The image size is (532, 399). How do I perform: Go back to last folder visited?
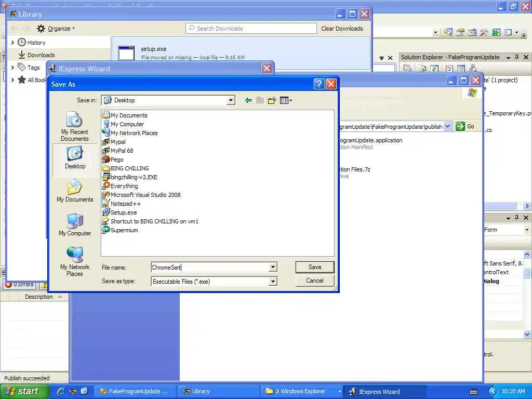point(248,100)
